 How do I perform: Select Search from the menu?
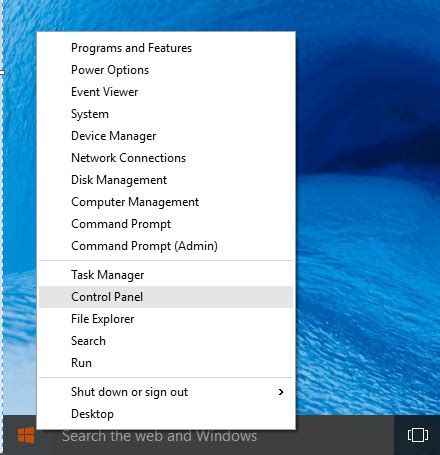166,341
